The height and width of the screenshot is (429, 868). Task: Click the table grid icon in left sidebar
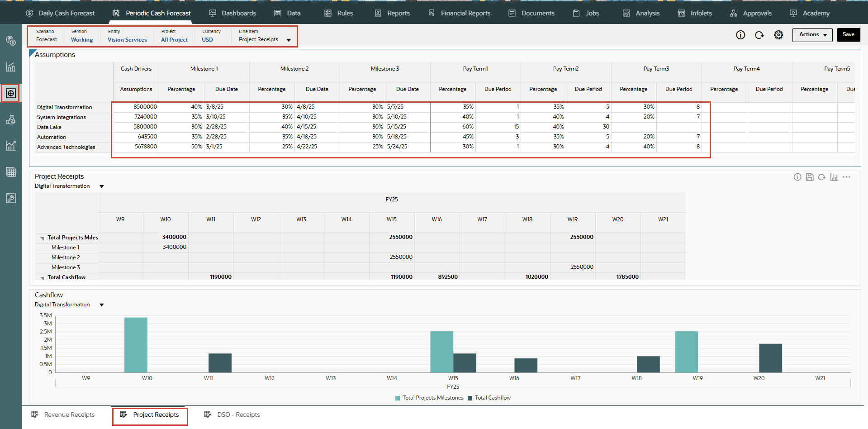[x=11, y=172]
